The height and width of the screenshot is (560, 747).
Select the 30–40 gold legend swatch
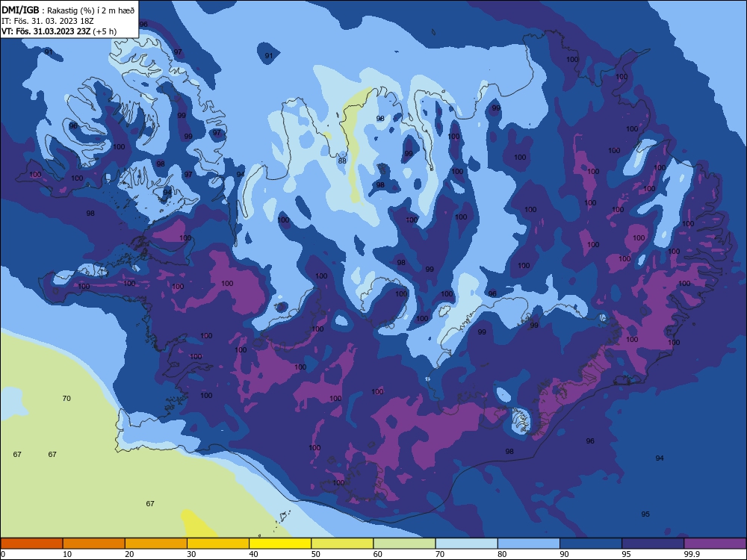click(x=218, y=544)
